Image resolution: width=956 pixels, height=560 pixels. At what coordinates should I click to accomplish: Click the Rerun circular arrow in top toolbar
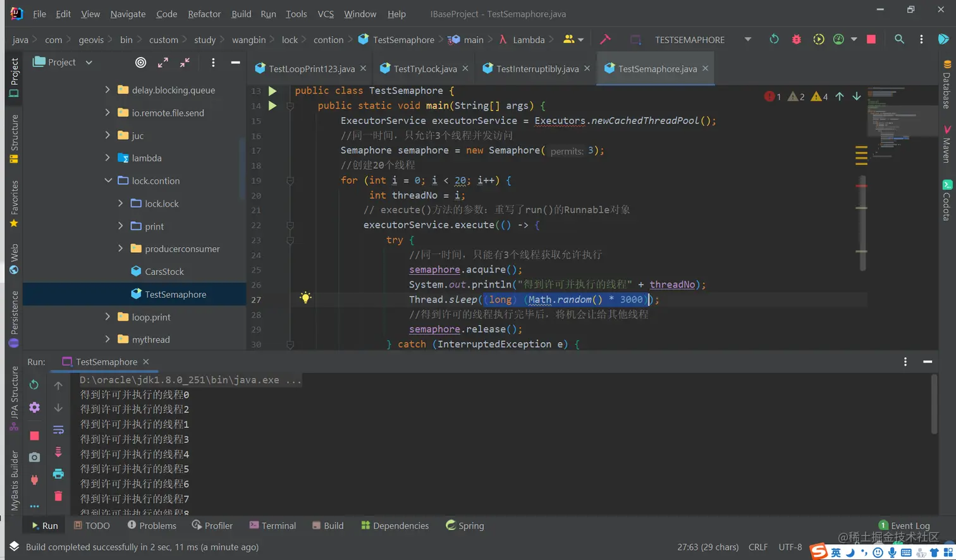(x=774, y=39)
